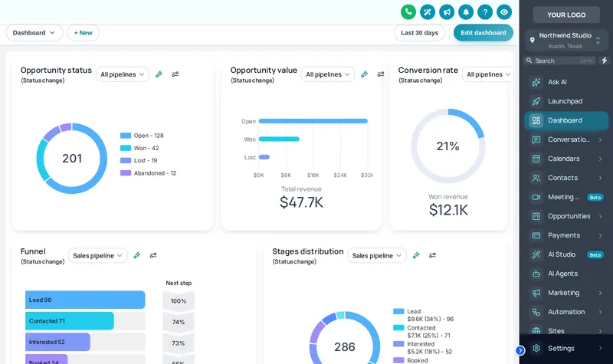Click the AI Agents robot icon
The image size is (613, 364).
tap(536, 274)
